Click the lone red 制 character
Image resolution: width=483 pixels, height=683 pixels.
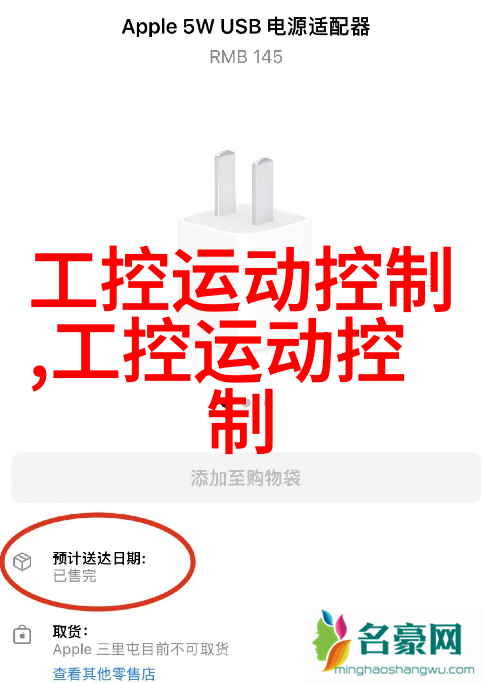242,422
